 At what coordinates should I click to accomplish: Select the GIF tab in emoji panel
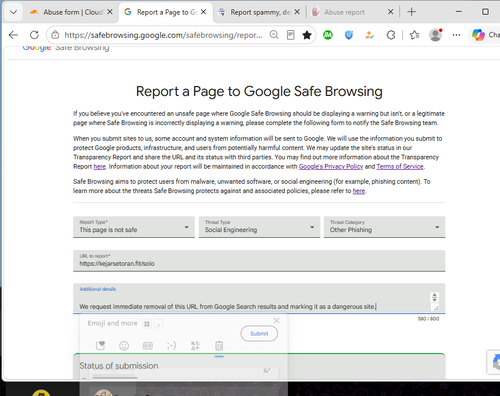point(148,346)
